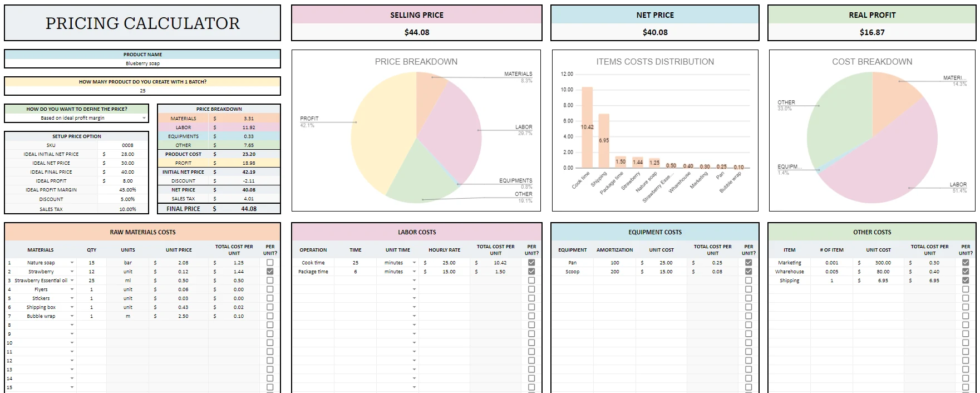The width and height of the screenshot is (980, 393).
Task: Uncheck the Per Unit checkbox for Wharehouse item
Action: click(966, 271)
